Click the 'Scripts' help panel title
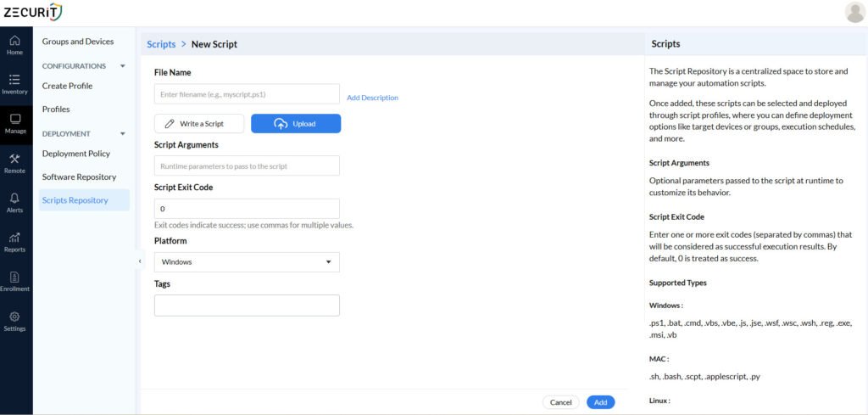The image size is (868, 415). [666, 44]
